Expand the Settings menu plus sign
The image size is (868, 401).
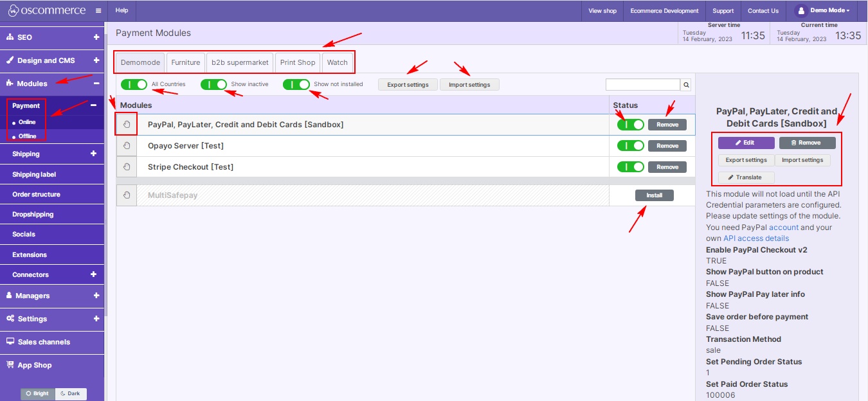click(96, 319)
